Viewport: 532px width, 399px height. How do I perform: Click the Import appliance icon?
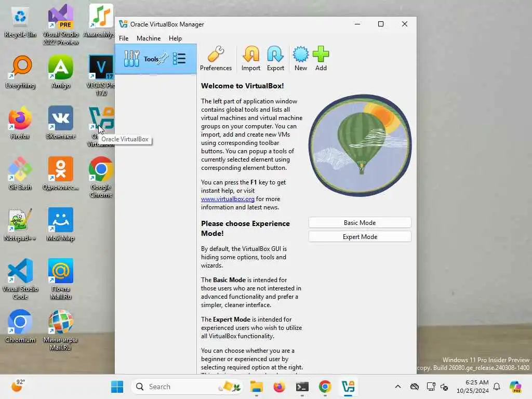(251, 58)
